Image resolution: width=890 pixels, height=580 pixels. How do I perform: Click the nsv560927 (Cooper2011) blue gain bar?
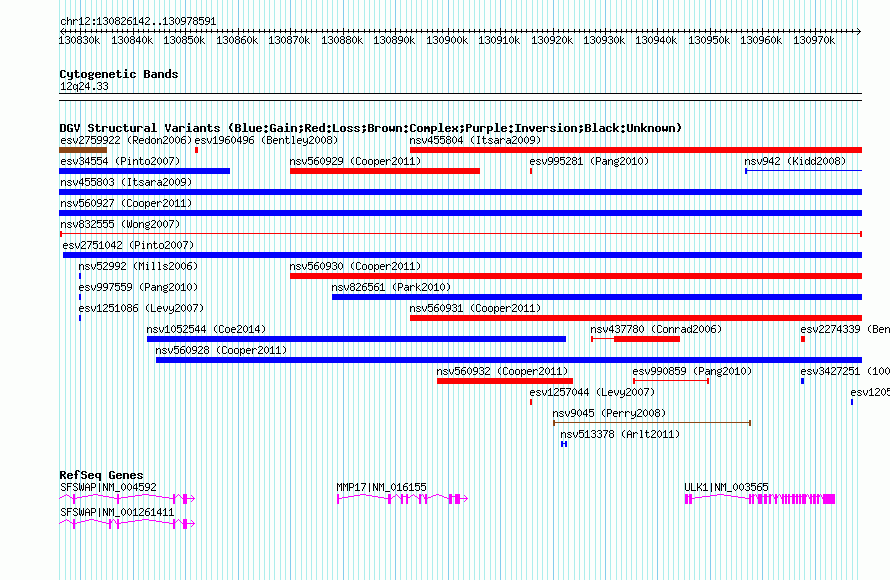pos(460,213)
